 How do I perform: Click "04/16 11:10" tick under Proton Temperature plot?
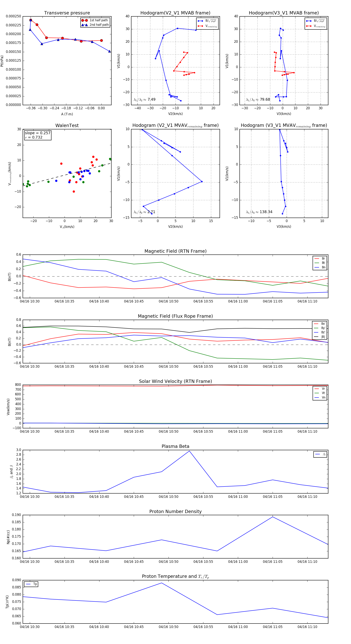click(307, 627)
